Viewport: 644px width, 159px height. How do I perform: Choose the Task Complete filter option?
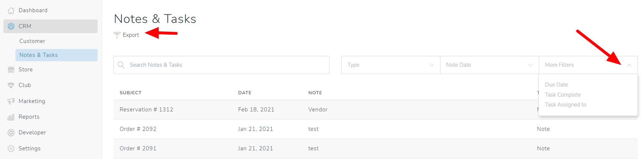click(x=563, y=95)
